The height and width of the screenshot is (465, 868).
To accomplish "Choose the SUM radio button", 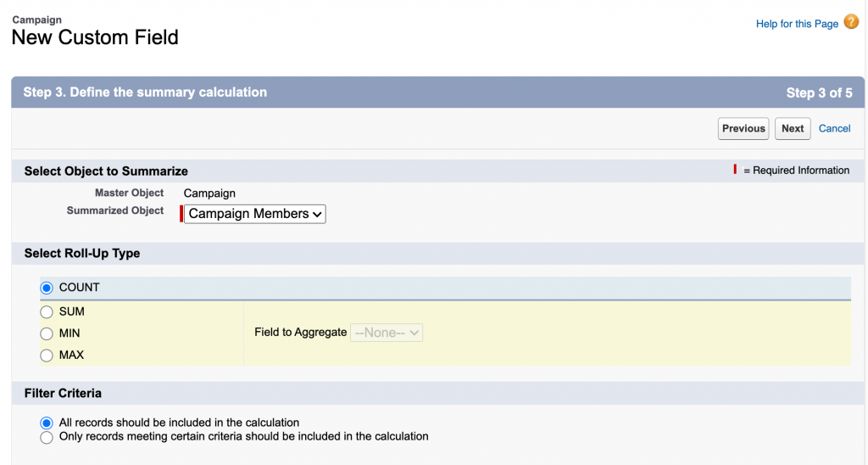I will coord(47,312).
